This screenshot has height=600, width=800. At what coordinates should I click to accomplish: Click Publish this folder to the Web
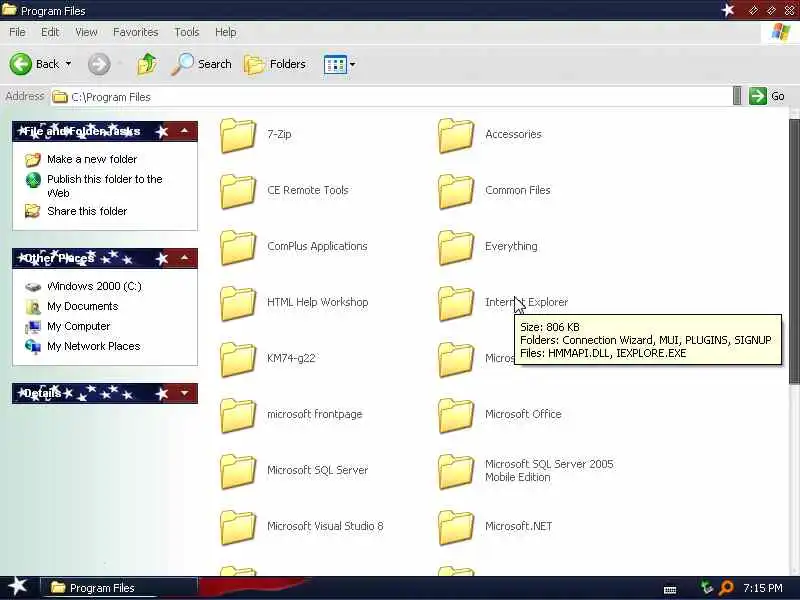[105, 186]
